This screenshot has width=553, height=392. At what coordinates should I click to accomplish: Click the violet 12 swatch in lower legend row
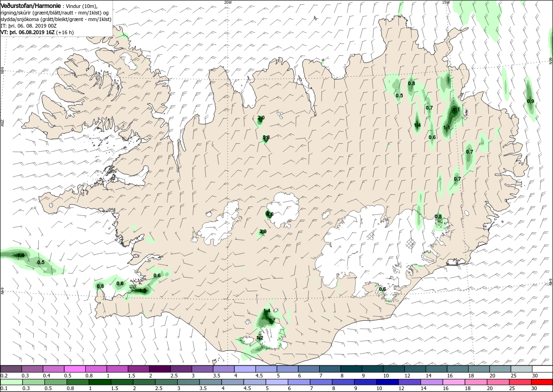pyautogui.click(x=409, y=383)
